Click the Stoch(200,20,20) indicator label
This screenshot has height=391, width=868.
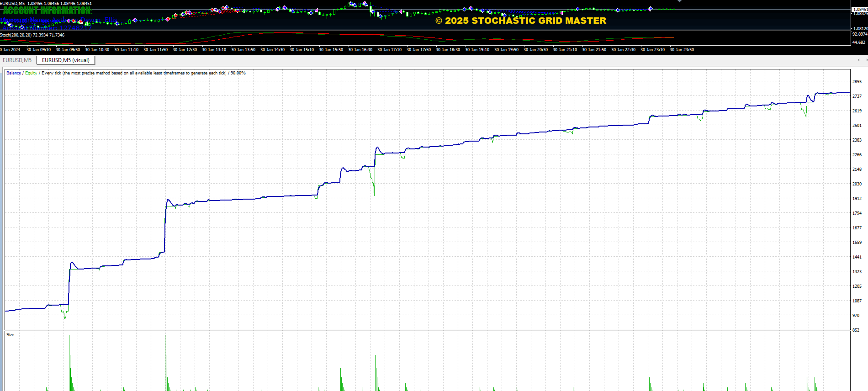tap(32, 35)
